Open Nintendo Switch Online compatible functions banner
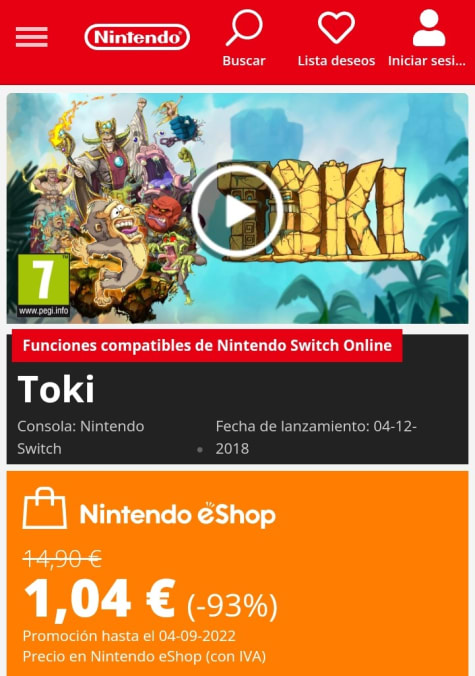Viewport: 475px width, 676px height. (x=207, y=346)
